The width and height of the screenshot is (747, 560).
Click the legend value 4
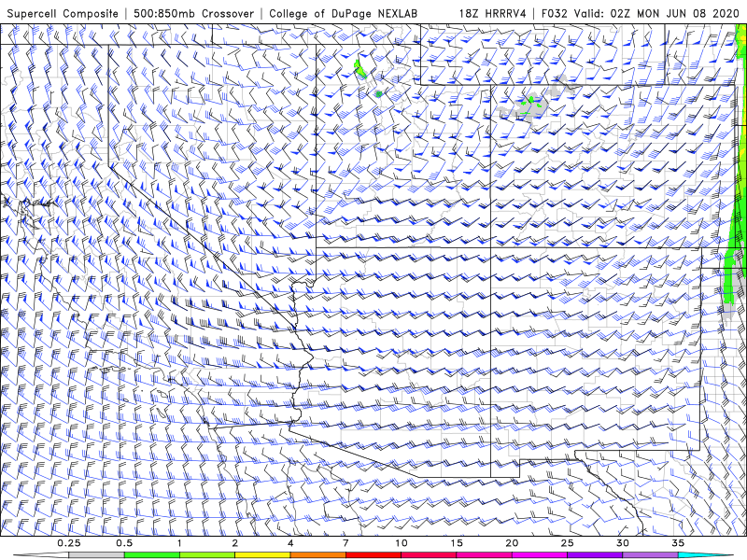(x=290, y=543)
